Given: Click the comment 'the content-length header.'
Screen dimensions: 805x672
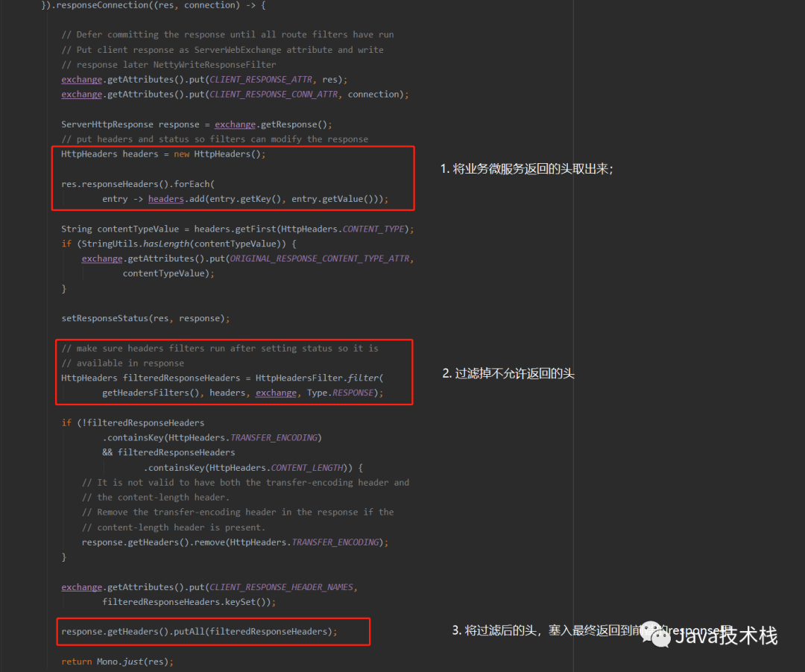Looking at the screenshot, I should [156, 498].
